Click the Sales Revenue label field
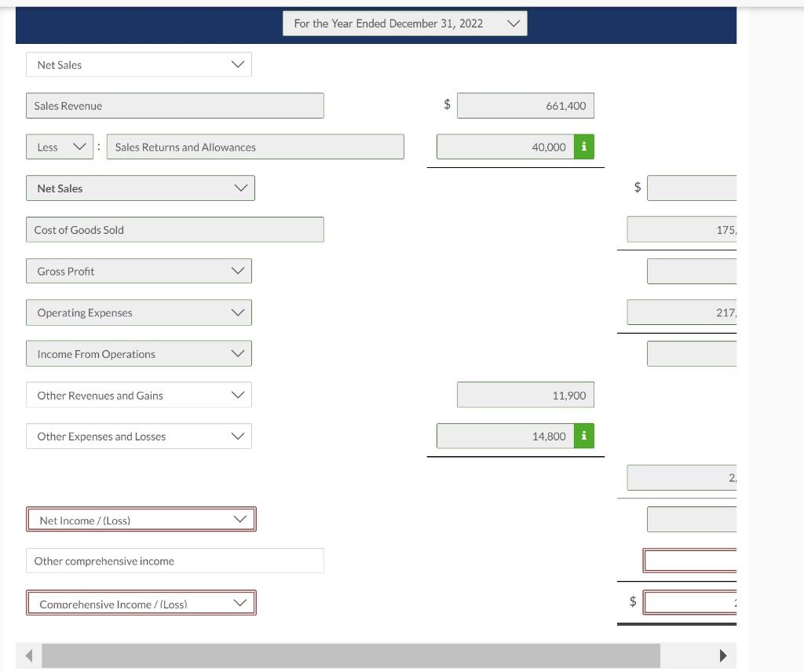Screen dimensions: 804x672 pos(175,106)
